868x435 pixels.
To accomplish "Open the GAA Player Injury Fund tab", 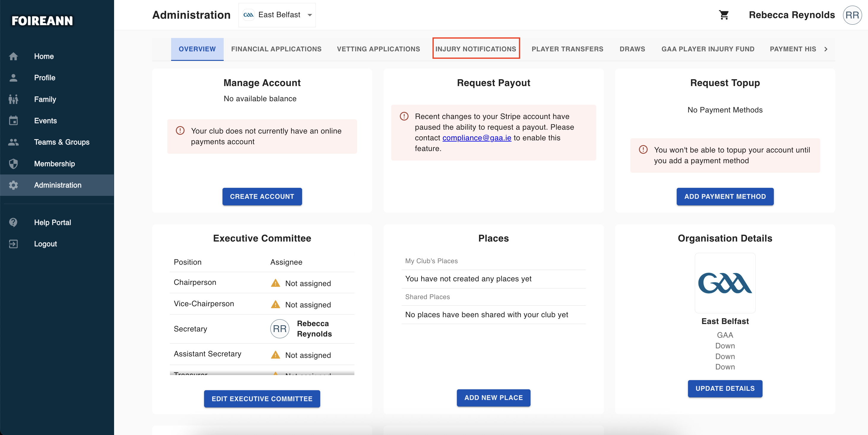I will [x=708, y=49].
